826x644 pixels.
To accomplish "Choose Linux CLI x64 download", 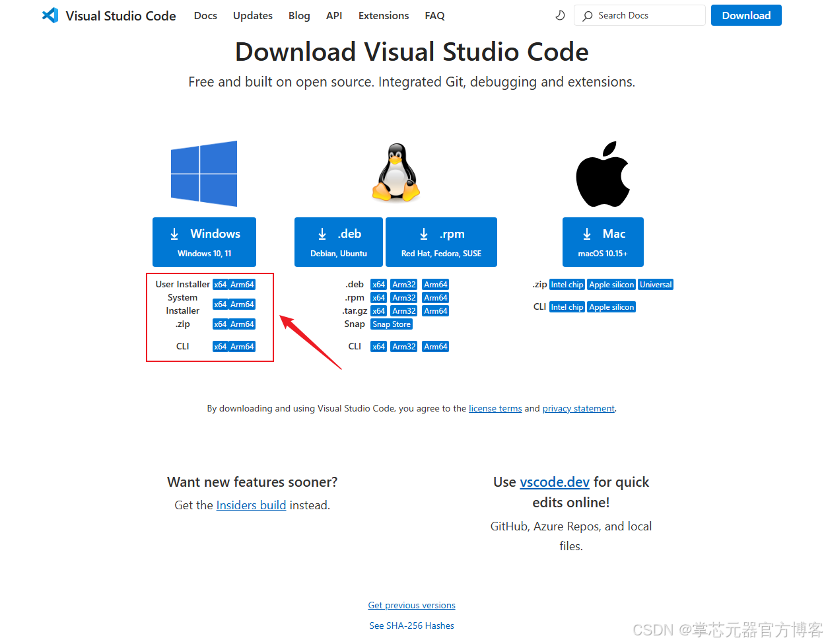I will (x=378, y=347).
